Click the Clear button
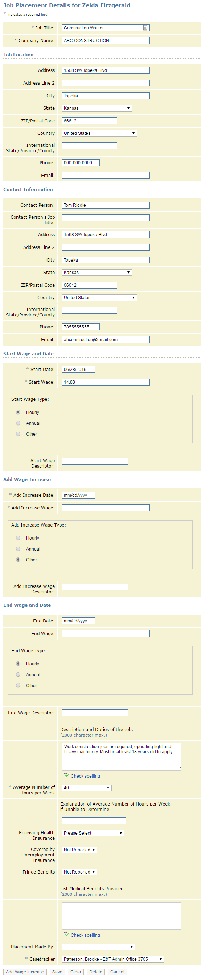 click(x=76, y=972)
